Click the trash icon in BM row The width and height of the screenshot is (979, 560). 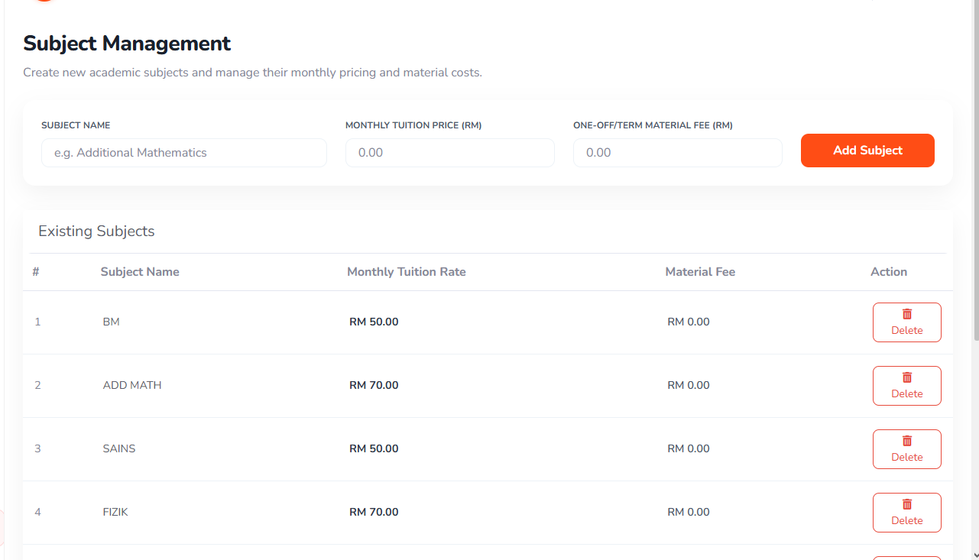(907, 314)
